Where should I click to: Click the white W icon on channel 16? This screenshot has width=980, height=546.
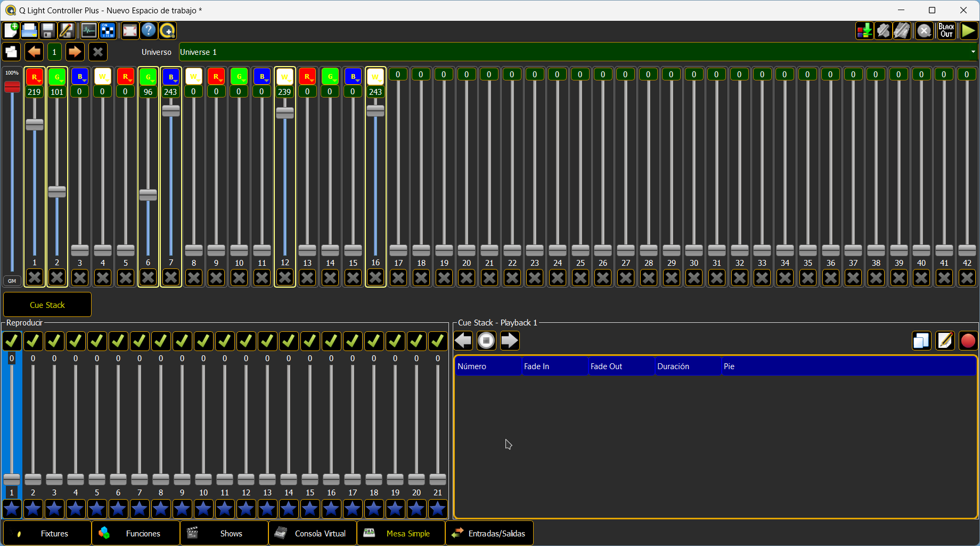[x=375, y=77]
